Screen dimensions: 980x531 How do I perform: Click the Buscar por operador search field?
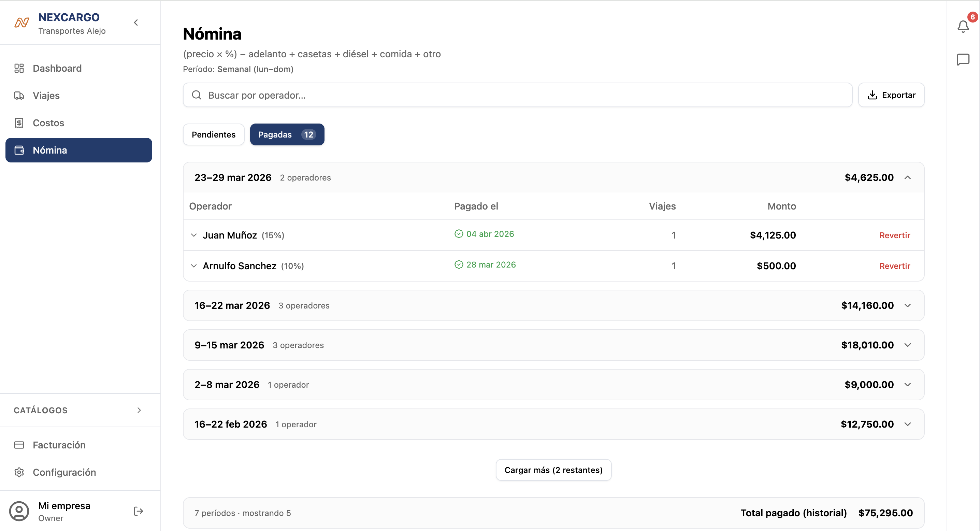pos(517,95)
